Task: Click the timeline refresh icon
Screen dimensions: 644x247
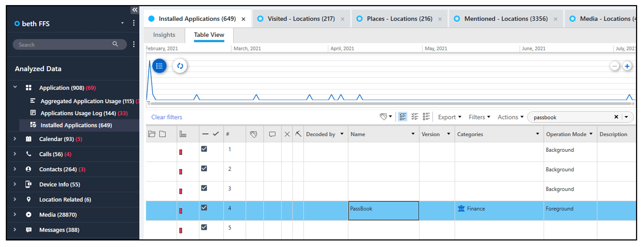Action: pyautogui.click(x=180, y=66)
